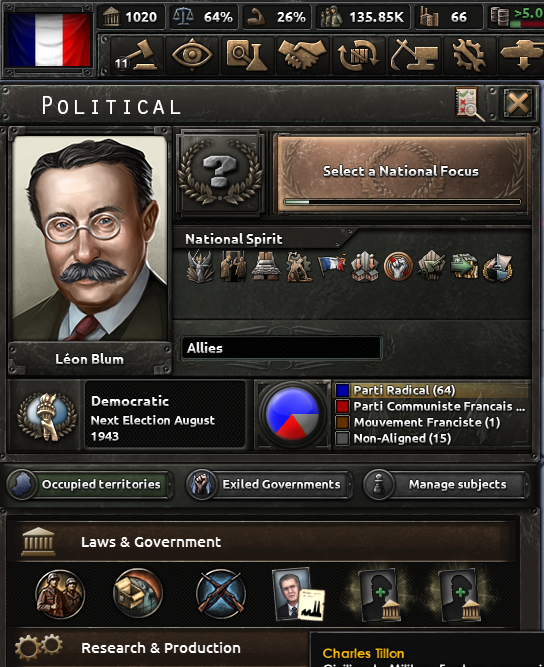Viewport: 544px width, 667px height.
Task: Click the political details checklist icon
Action: (469, 104)
